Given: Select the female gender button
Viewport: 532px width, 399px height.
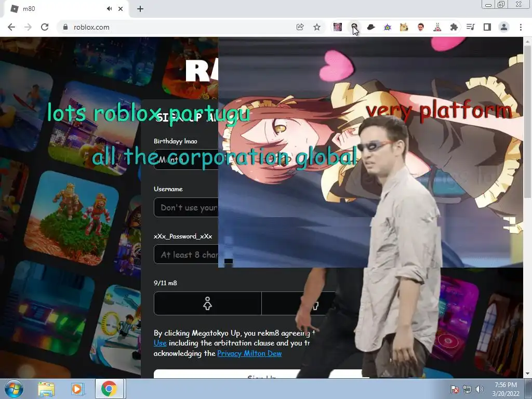Looking at the screenshot, I should (208, 303).
